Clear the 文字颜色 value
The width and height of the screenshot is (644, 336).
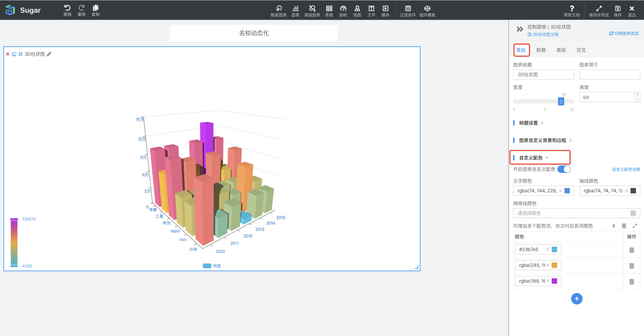(560, 191)
